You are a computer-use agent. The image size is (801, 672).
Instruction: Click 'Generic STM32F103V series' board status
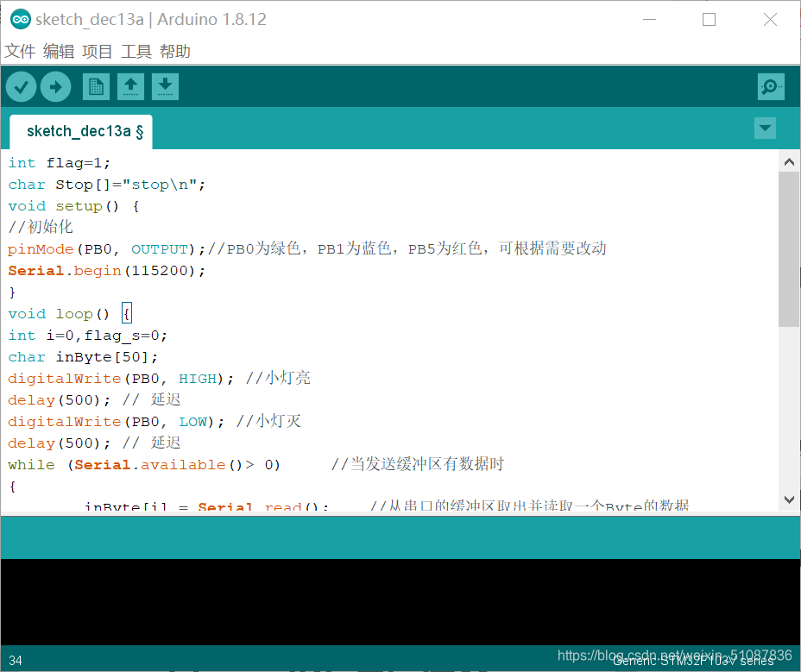pyautogui.click(x=693, y=662)
